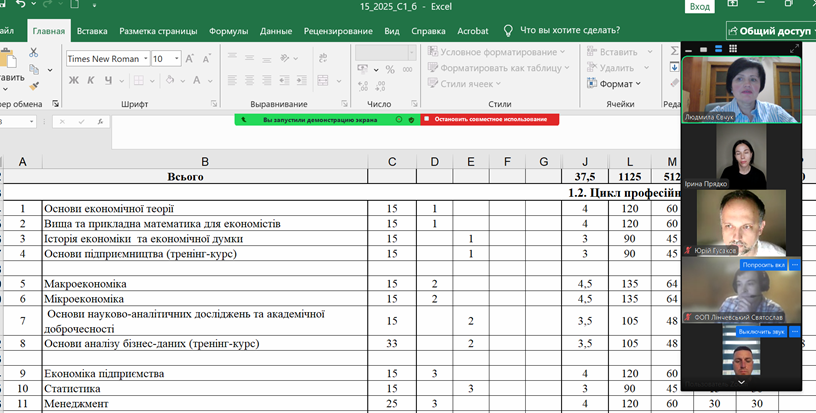Click Zoom panel gallery grid view icon
816x413 pixels.
[x=733, y=49]
